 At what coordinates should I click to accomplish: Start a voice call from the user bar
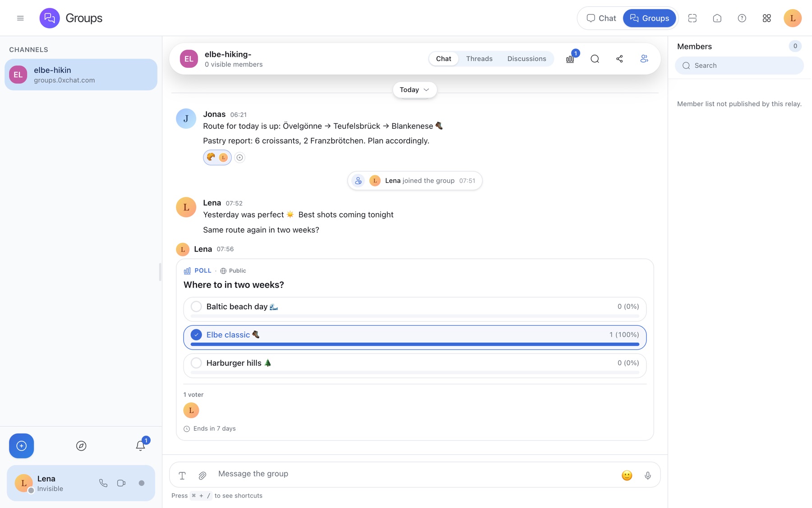[103, 483]
